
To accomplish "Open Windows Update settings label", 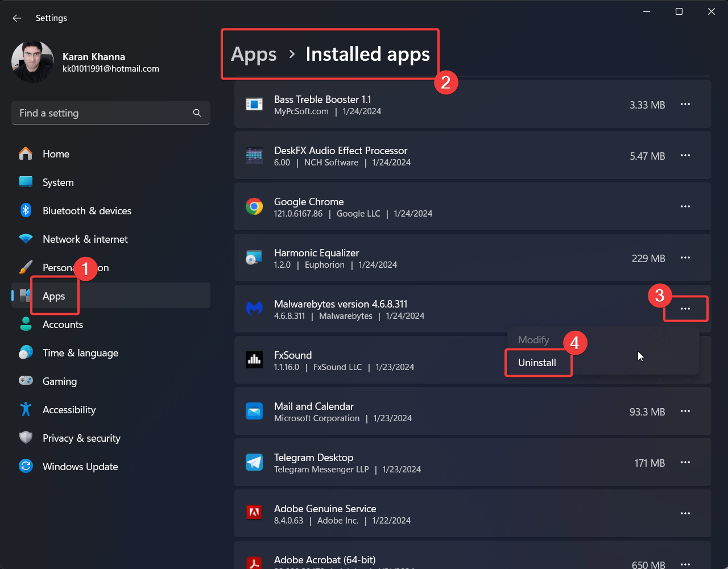I will click(80, 467).
